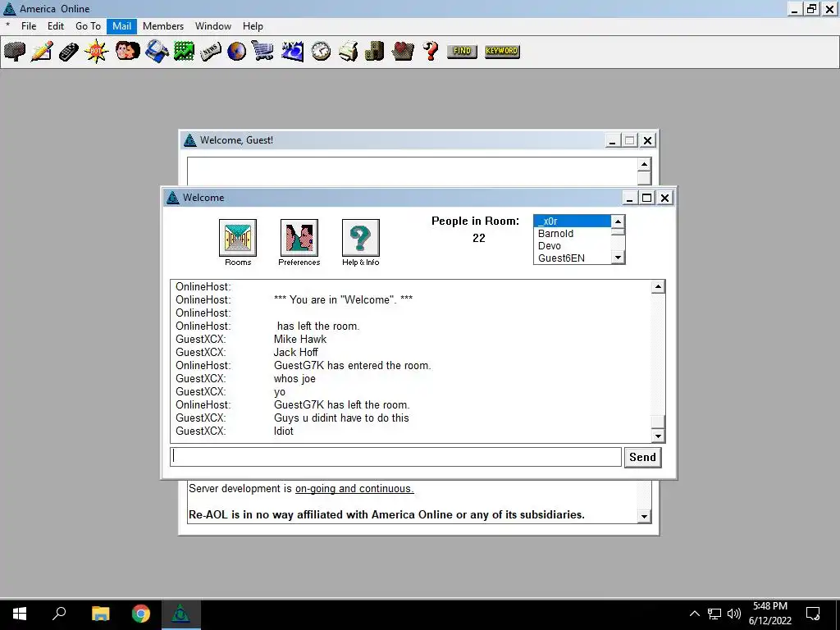Click 'Guys u didint have to do this' message
Screen dimensions: 840x630
pyautogui.click(x=341, y=418)
